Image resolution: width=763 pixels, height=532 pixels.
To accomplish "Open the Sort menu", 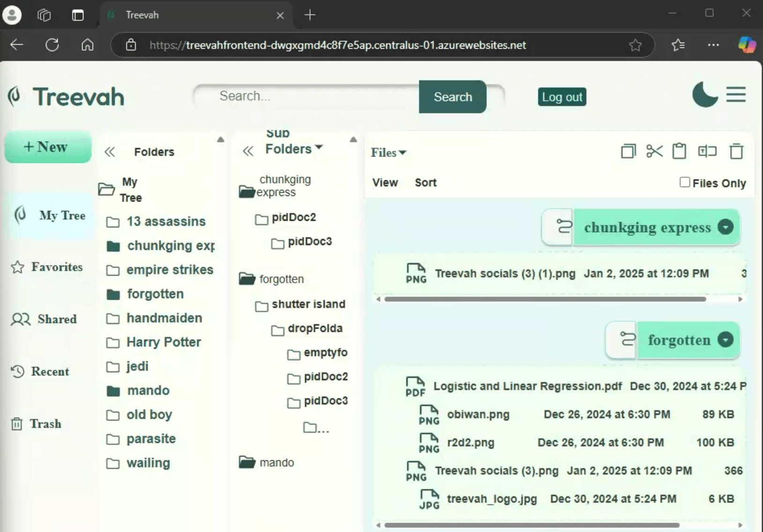I will pos(426,183).
